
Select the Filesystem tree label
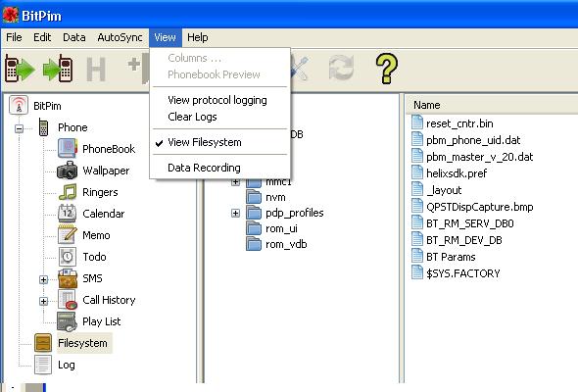pos(82,343)
